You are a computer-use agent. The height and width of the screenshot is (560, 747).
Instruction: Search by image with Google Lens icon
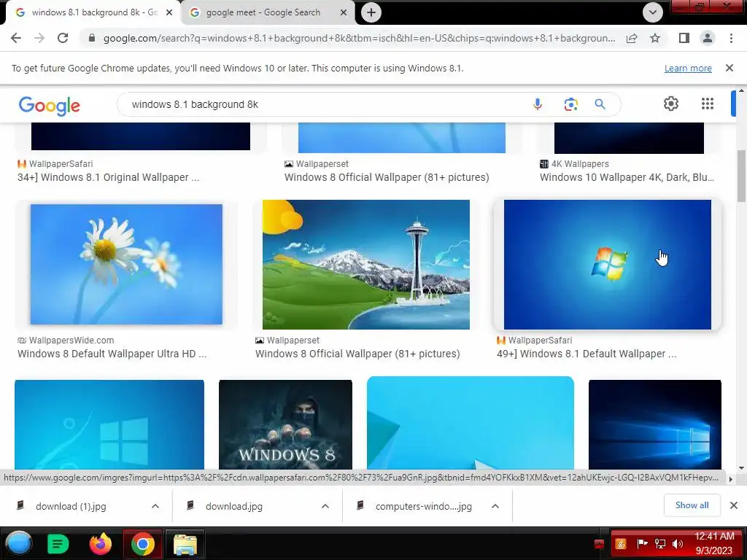point(570,104)
